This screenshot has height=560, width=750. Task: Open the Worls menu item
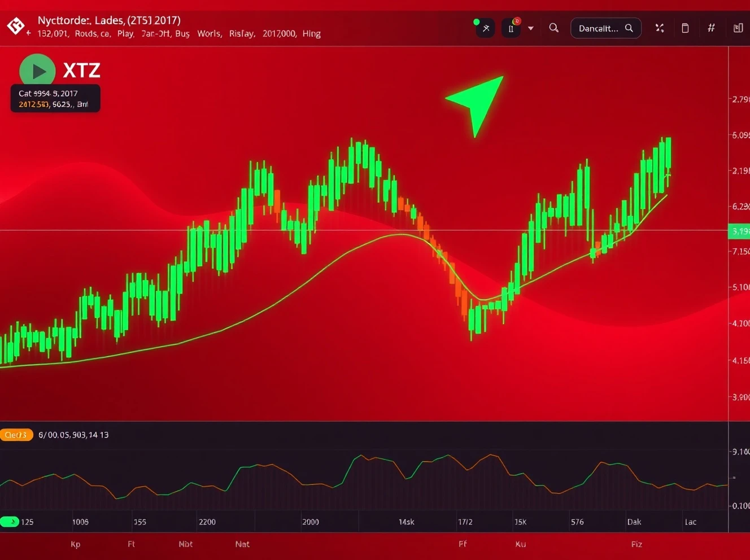point(209,34)
